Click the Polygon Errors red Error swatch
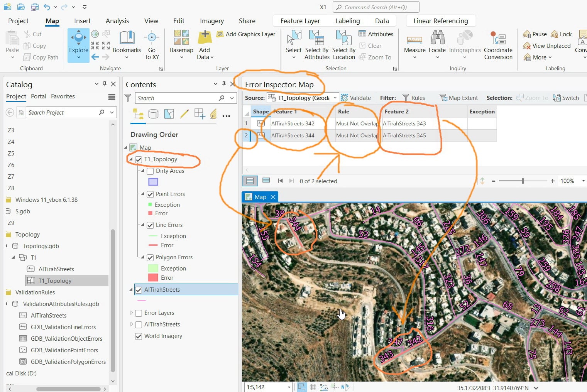This screenshot has width=587, height=392. [x=153, y=277]
